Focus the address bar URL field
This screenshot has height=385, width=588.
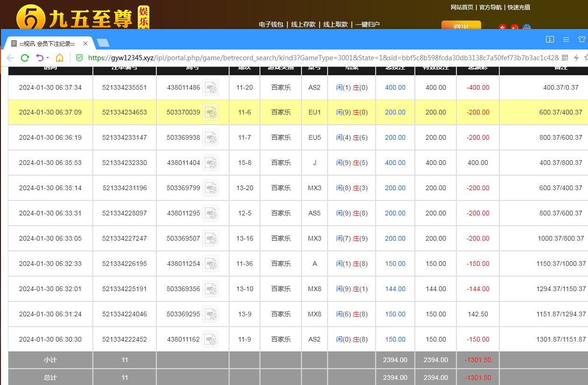coord(323,57)
